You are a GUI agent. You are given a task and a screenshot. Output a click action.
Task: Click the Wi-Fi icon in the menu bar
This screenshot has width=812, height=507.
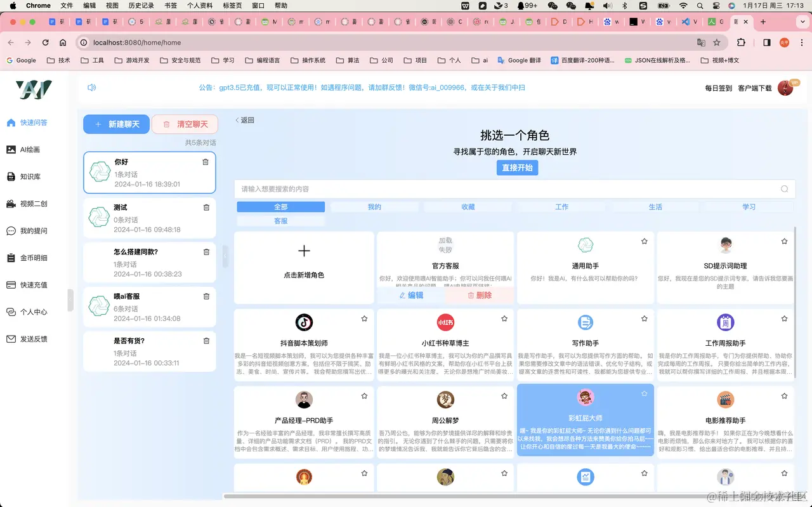pos(683,6)
